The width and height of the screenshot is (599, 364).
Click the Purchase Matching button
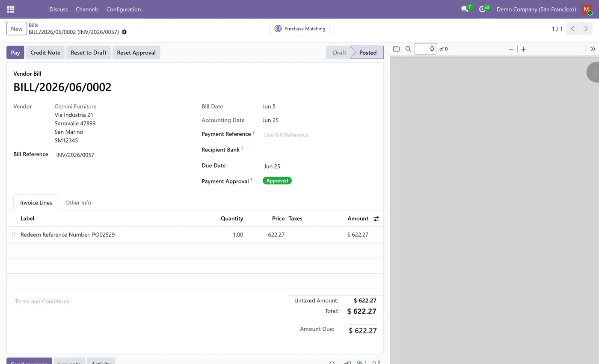[x=299, y=29]
